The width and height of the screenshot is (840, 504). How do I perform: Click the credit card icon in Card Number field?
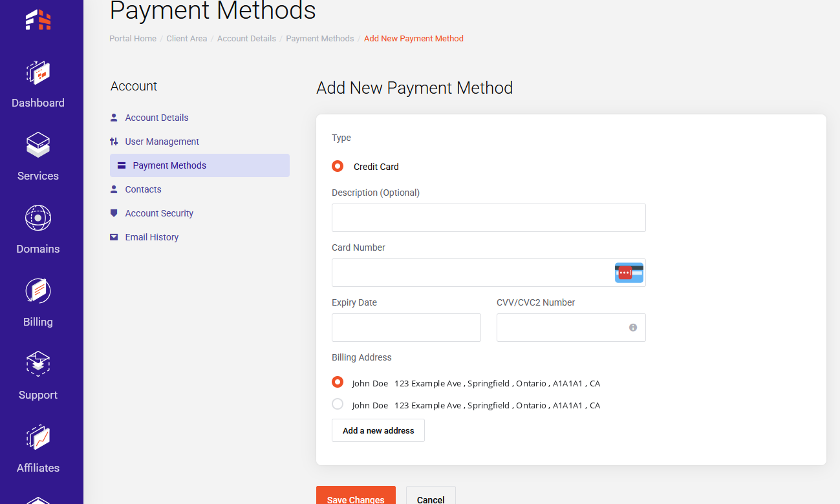pos(629,273)
